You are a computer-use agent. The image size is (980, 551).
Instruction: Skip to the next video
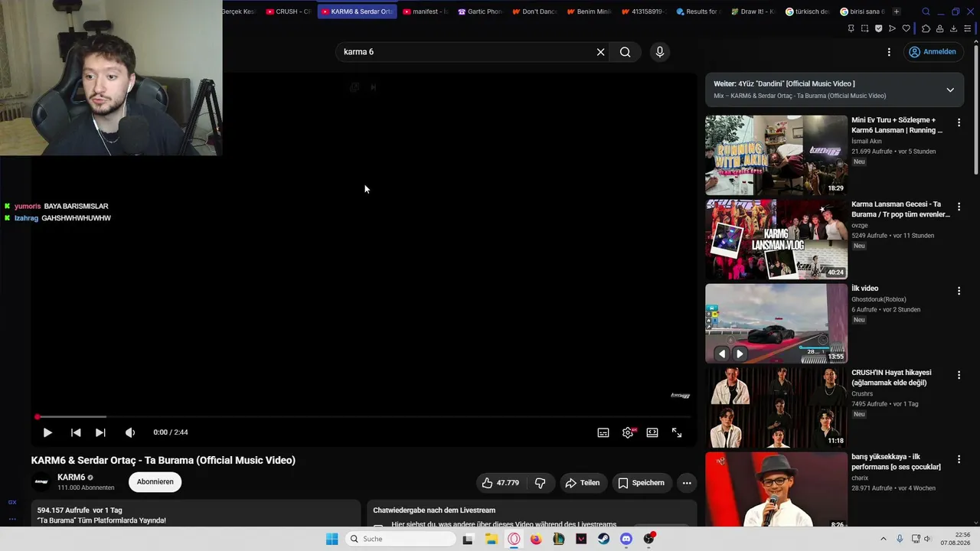click(x=100, y=432)
